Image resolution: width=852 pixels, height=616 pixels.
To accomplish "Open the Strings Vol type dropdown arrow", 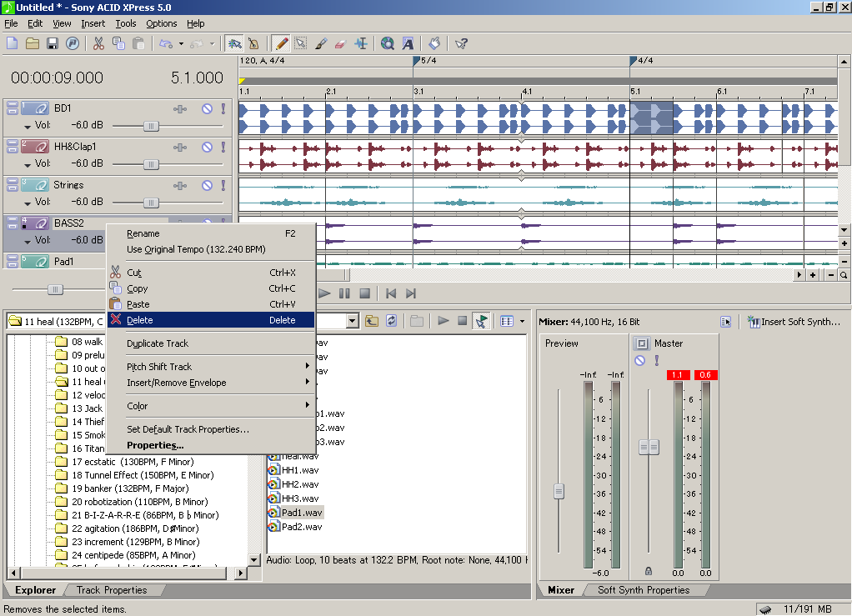I will 28,203.
